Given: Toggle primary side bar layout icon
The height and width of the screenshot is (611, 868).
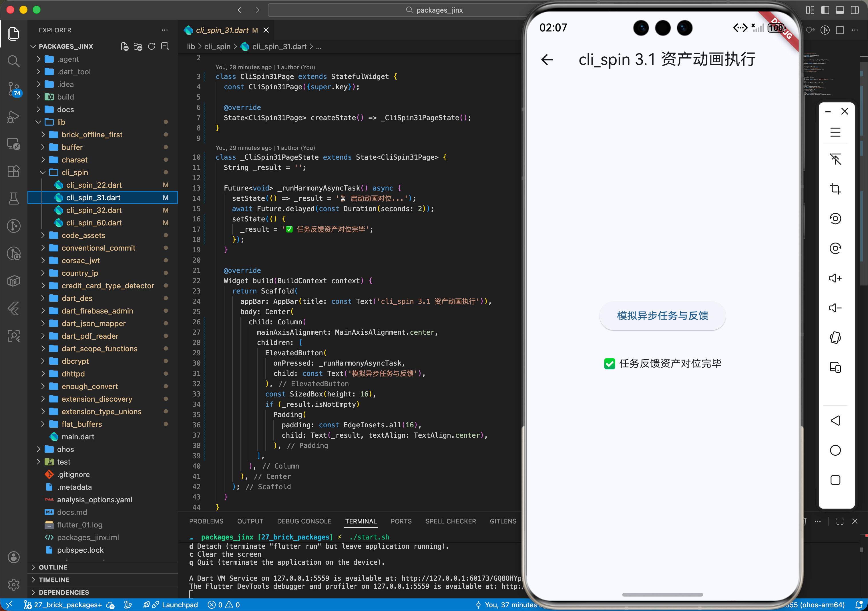Looking at the screenshot, I should coord(825,10).
